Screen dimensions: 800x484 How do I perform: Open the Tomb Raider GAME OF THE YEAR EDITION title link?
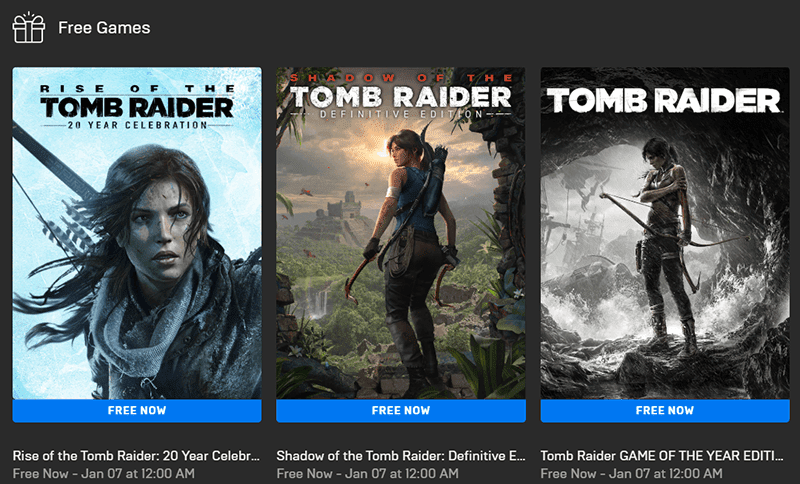662,455
